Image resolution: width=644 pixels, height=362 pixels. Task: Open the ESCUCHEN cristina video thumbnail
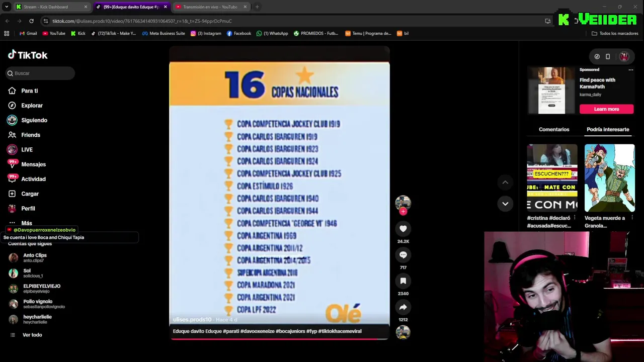click(x=552, y=178)
